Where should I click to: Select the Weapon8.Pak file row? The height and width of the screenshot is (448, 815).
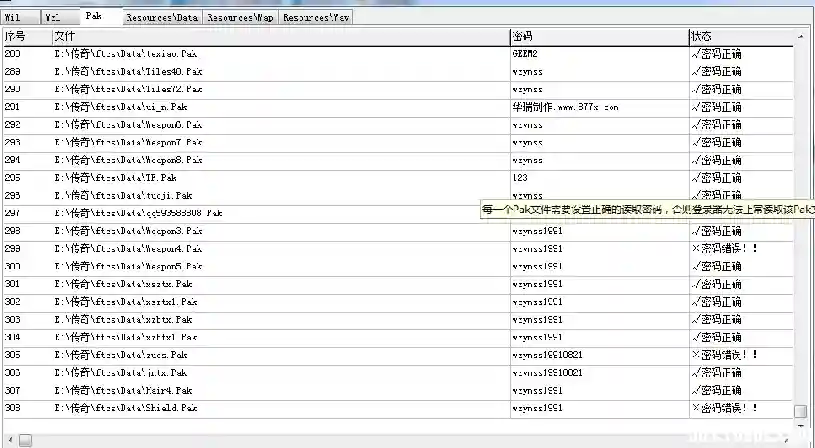[x=398, y=160]
